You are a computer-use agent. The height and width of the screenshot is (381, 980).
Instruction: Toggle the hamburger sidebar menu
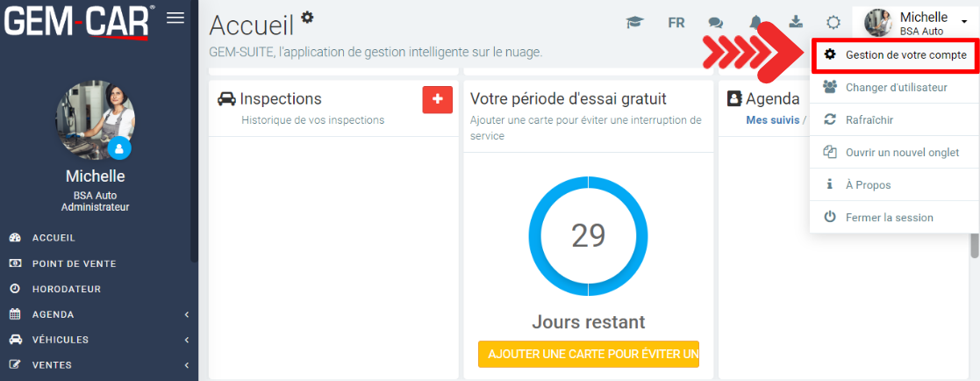[x=175, y=18]
